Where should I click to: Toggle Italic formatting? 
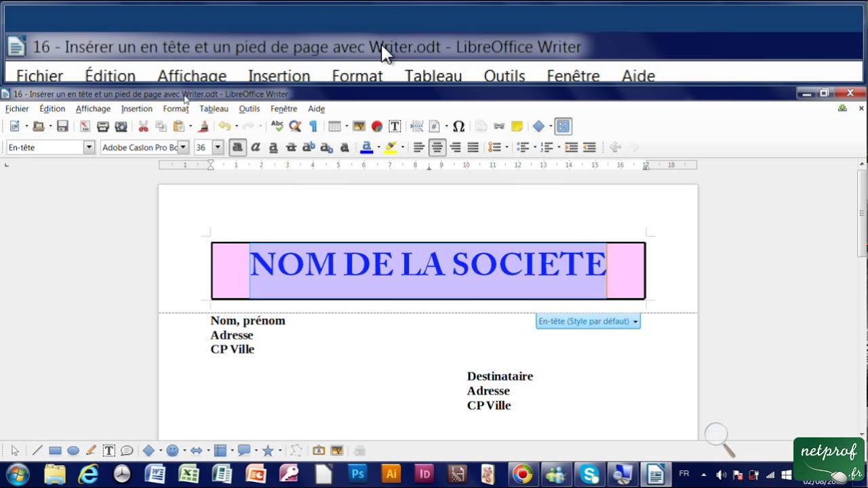point(256,147)
